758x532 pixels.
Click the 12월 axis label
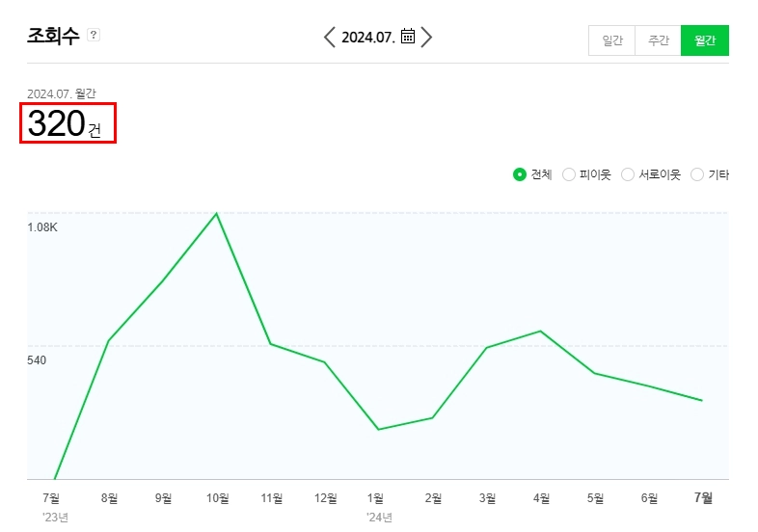[325, 497]
